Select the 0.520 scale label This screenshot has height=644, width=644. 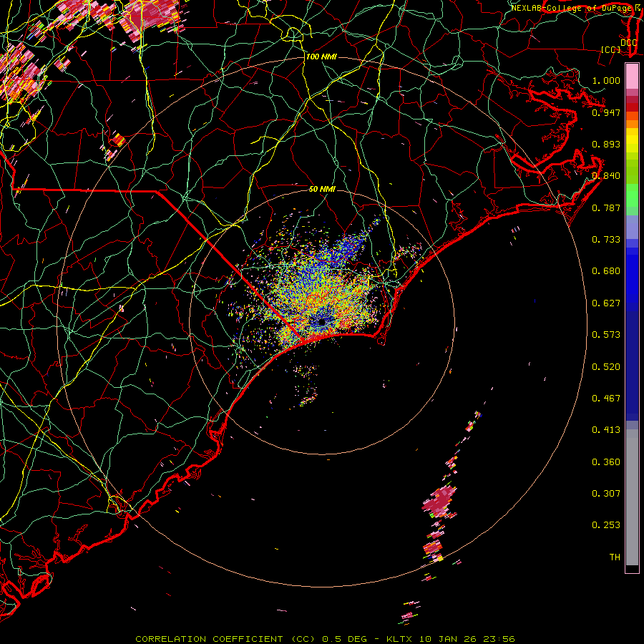[606, 367]
